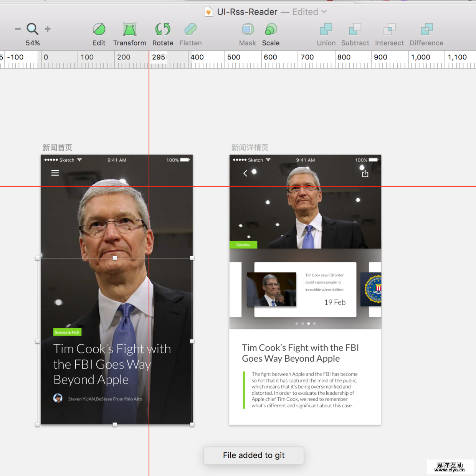Viewport: 476px width, 476px height.
Task: Click the Subtract boolean operation icon
Action: tap(355, 29)
